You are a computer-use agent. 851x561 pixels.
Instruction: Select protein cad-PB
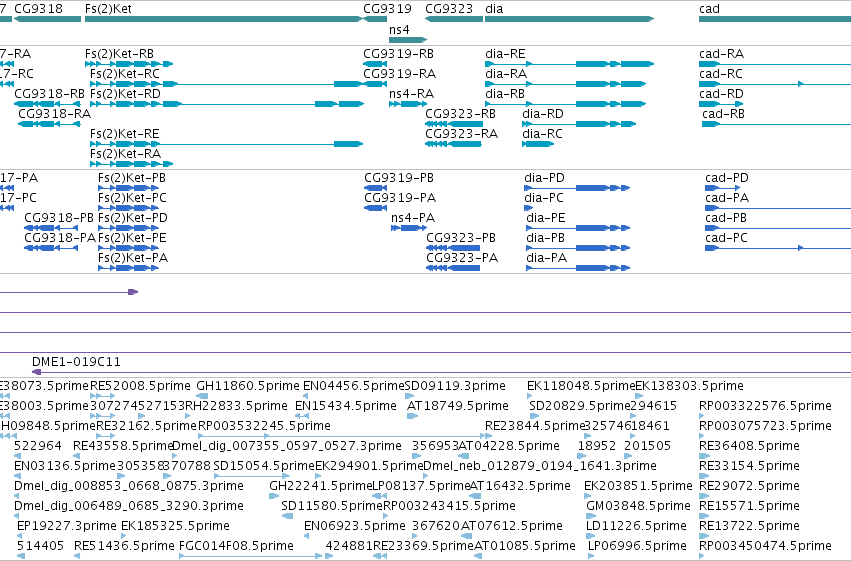tap(778, 228)
